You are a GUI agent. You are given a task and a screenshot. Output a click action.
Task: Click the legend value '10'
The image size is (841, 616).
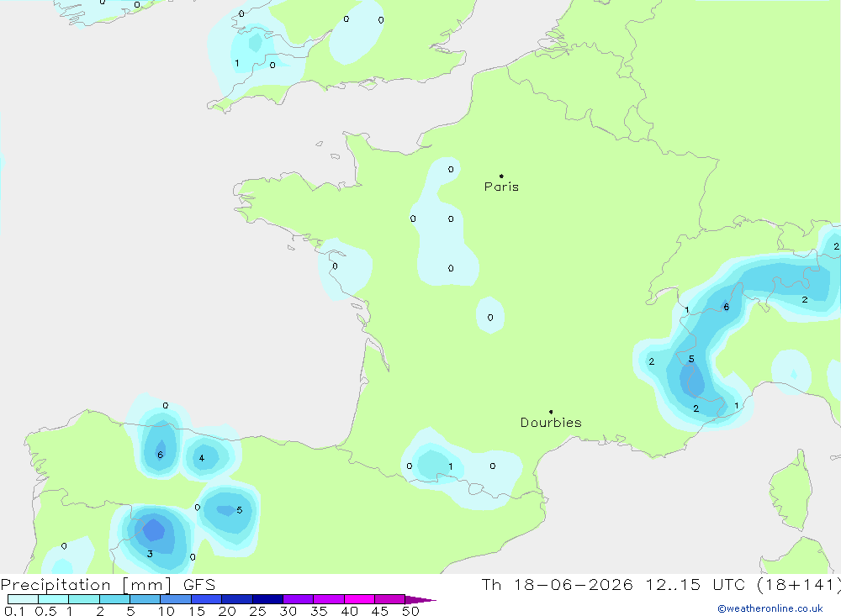point(166,611)
